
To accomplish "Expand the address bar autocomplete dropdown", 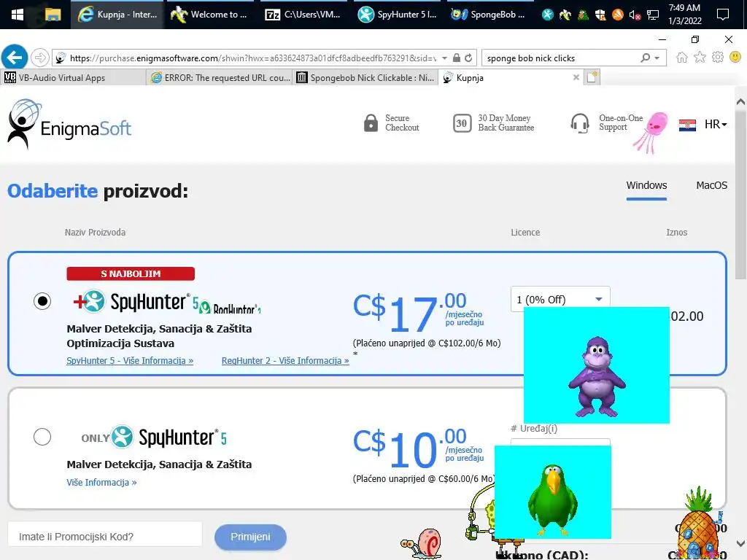I will pos(444,58).
